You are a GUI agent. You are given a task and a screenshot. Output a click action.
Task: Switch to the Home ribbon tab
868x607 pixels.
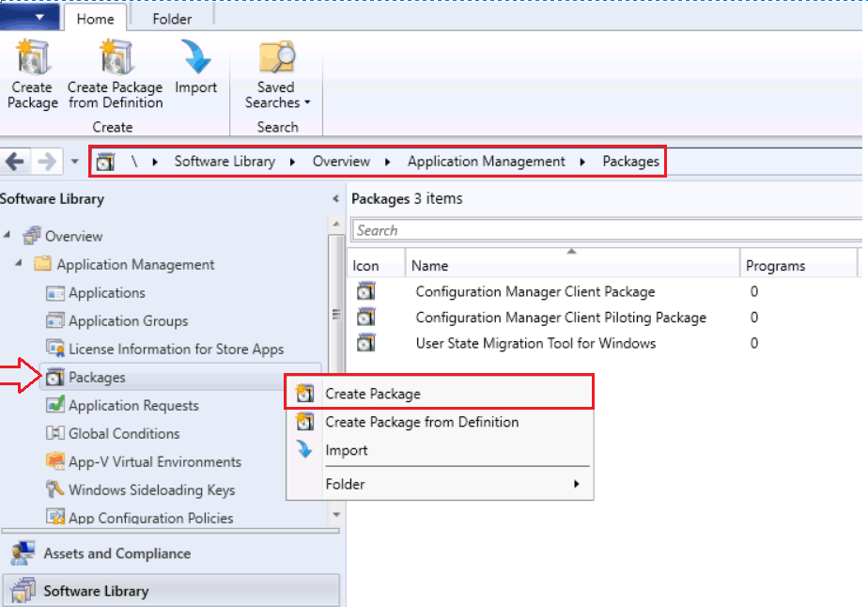(95, 19)
